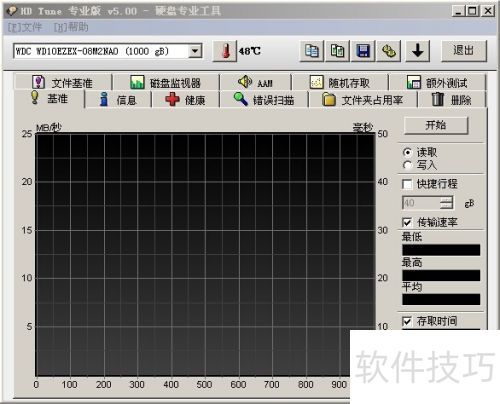Click the copy text to clipboard icon

pyautogui.click(x=312, y=51)
